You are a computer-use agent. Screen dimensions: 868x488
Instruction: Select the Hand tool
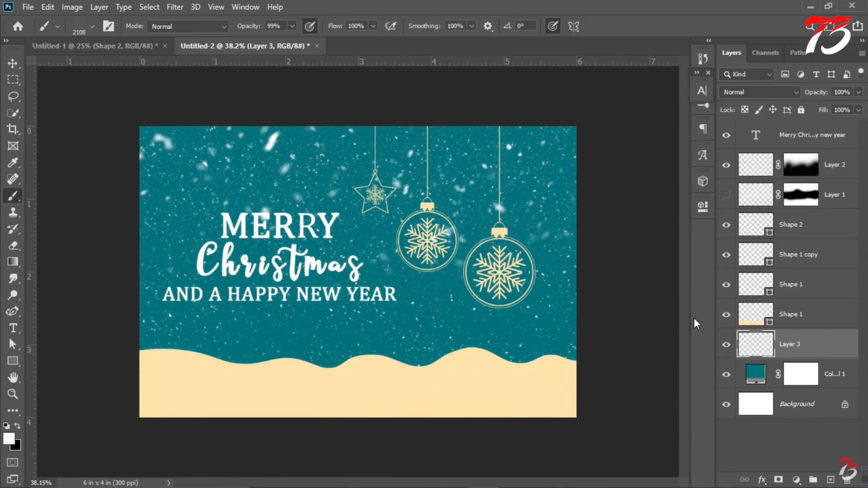pyautogui.click(x=13, y=377)
